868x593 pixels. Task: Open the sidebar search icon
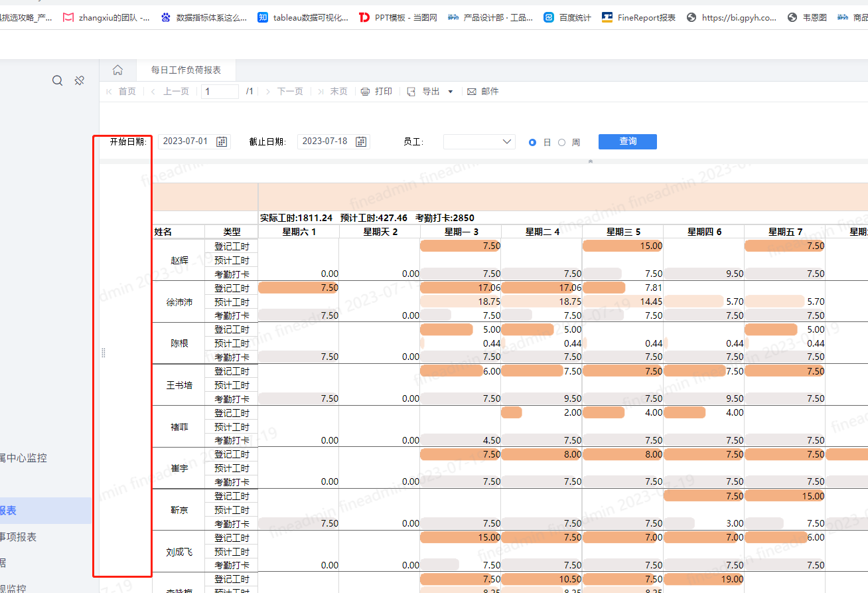58,80
